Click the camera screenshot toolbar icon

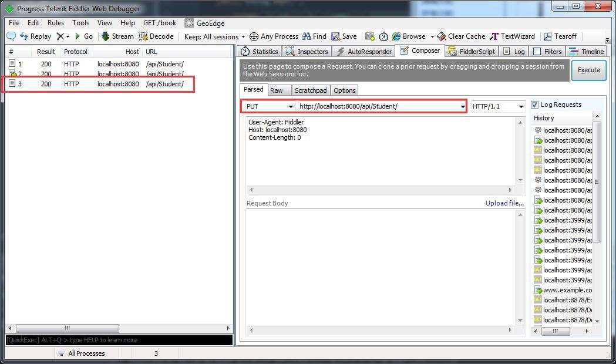click(370, 36)
